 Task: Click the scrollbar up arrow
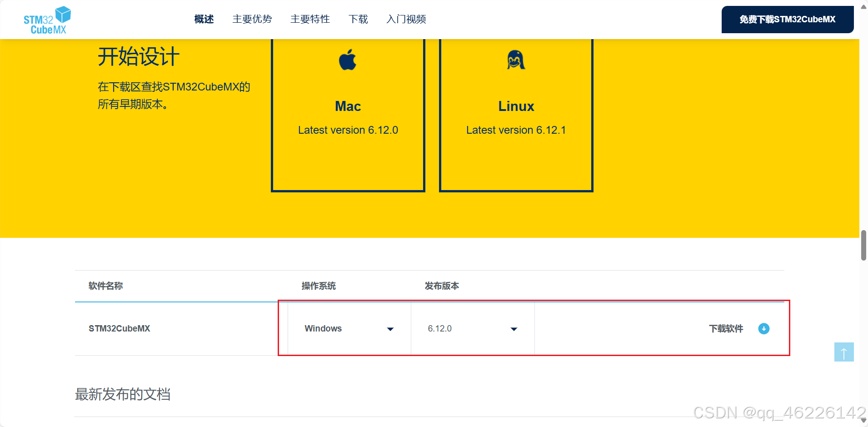(x=863, y=6)
